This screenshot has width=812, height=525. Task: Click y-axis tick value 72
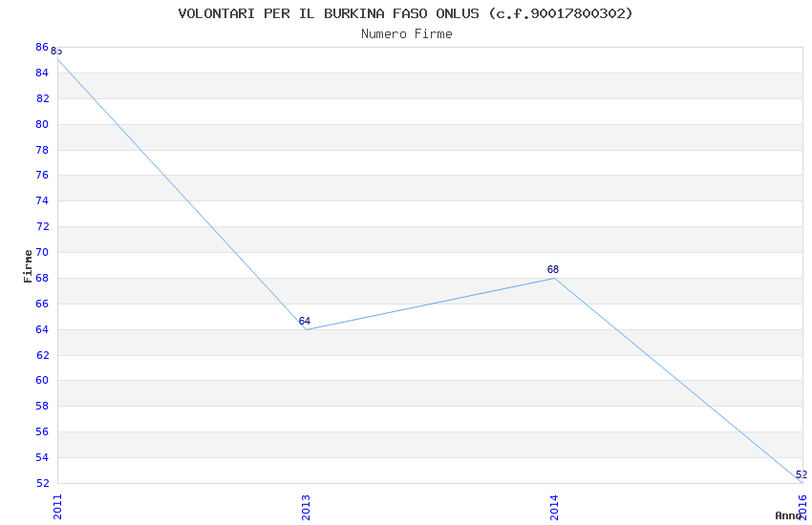(42, 226)
